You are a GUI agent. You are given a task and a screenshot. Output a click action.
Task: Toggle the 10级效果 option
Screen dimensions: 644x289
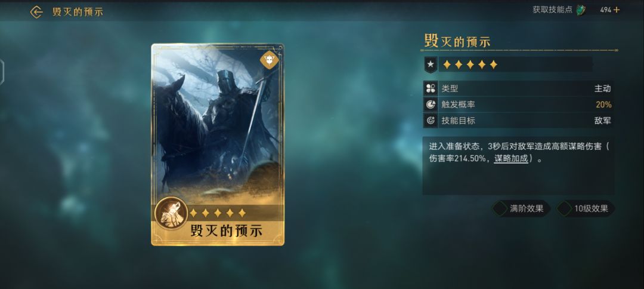point(585,208)
